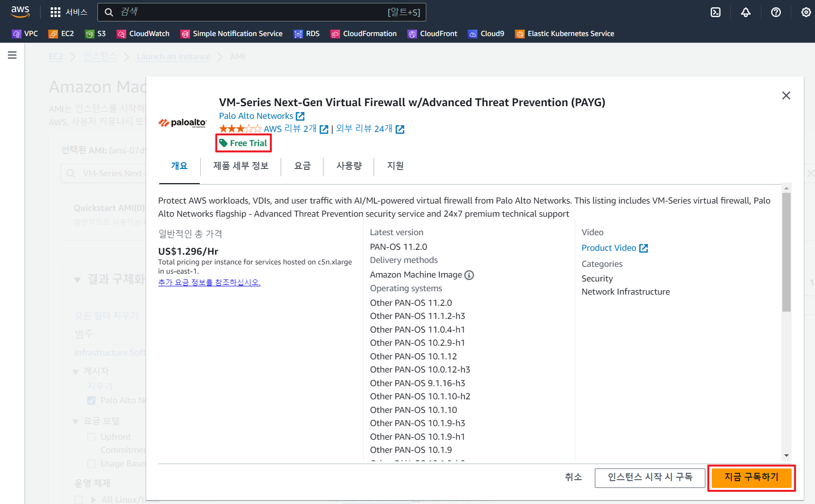Open the help question mark icon

(776, 12)
